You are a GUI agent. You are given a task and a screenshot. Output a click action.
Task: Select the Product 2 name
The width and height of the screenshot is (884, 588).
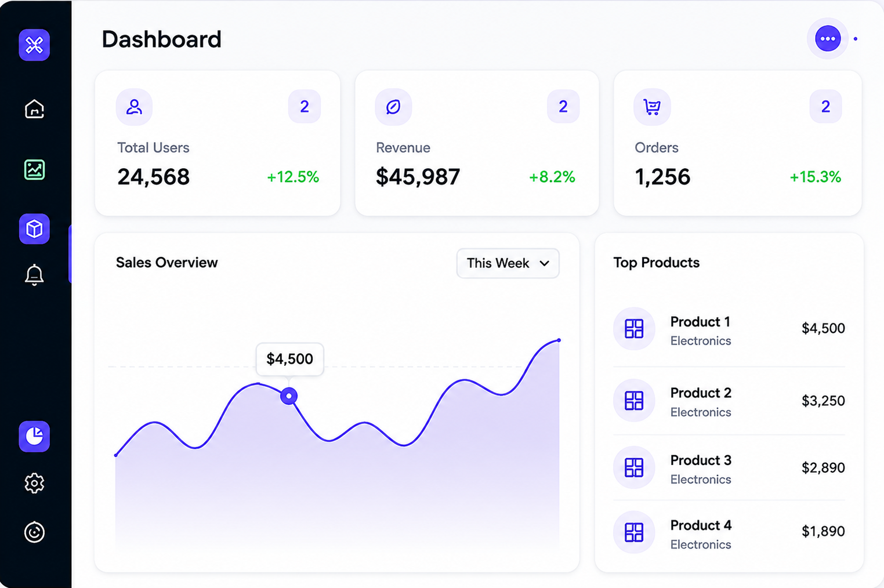coord(701,393)
